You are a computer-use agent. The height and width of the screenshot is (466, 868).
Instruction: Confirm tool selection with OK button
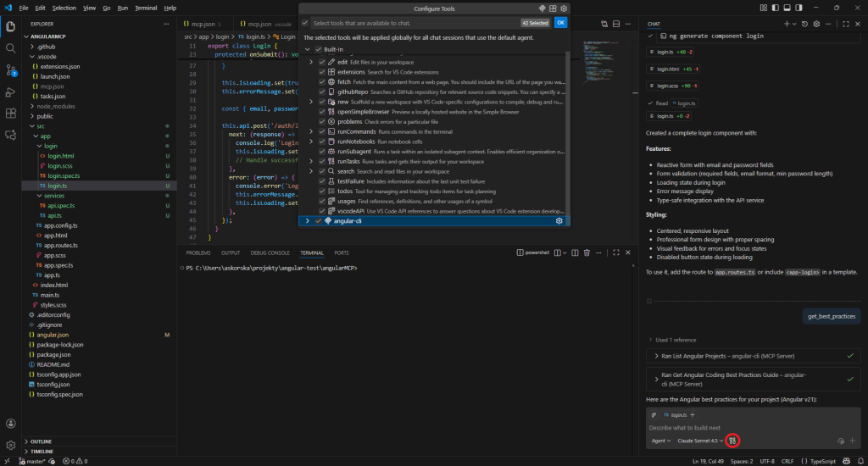(x=561, y=23)
